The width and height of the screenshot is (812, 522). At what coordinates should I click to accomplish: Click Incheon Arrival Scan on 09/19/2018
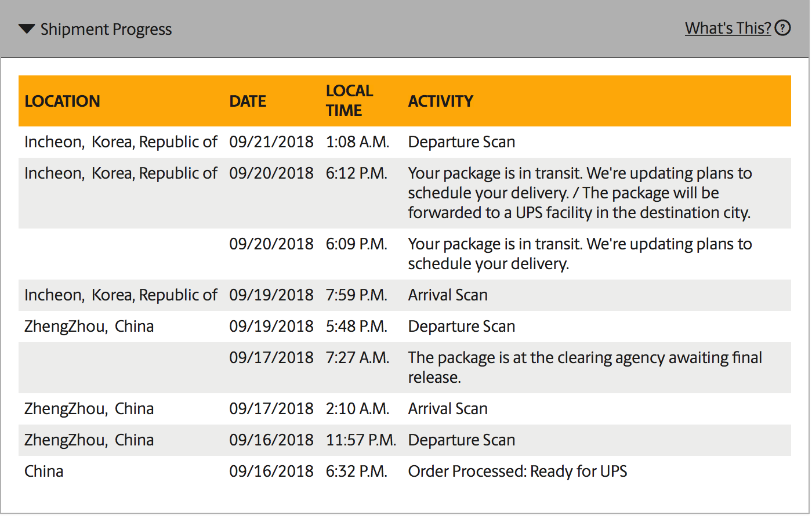448,295
